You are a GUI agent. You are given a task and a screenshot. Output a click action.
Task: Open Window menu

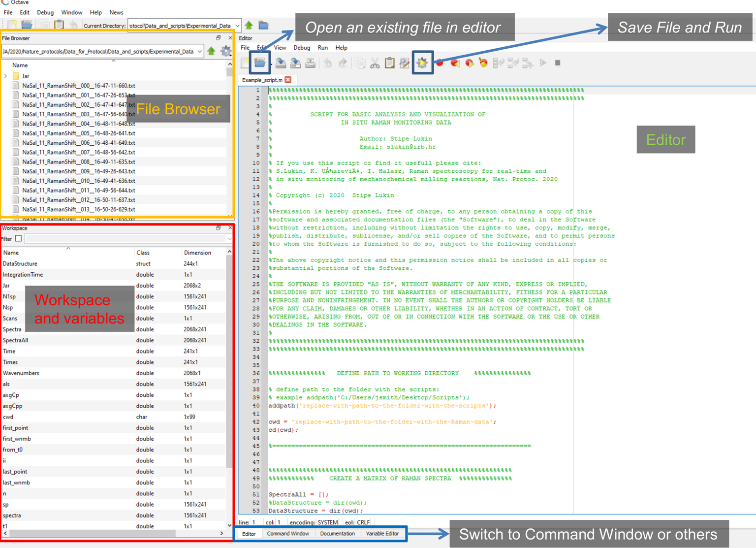point(72,12)
